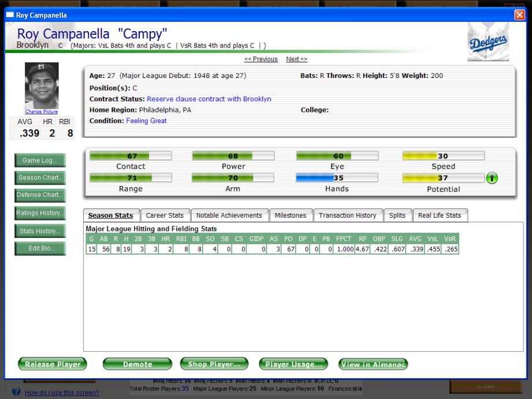
Task: Click View in Almanac button
Action: (373, 364)
